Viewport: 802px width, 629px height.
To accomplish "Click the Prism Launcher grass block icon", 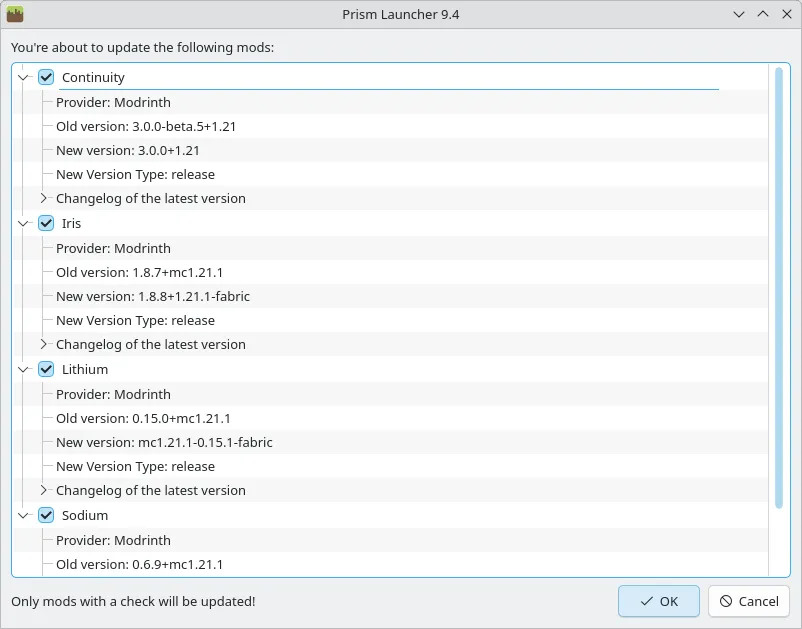I will pos(15,14).
